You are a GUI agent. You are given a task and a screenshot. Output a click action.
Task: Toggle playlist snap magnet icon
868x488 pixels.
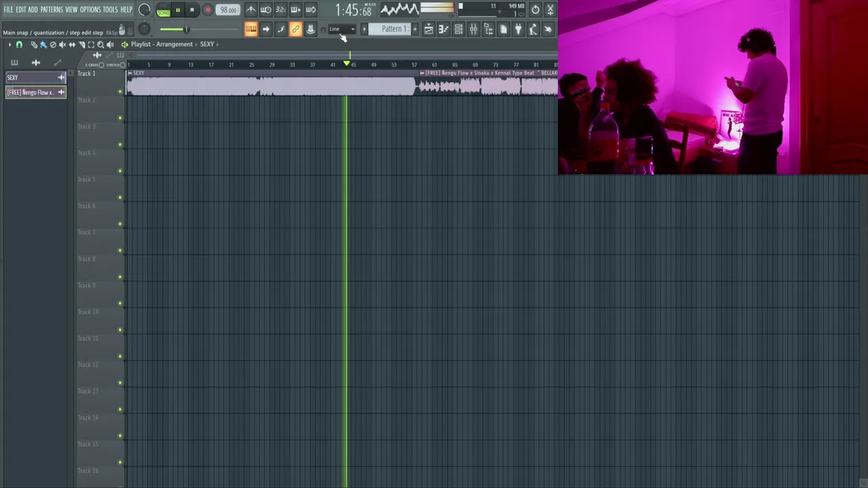tap(19, 45)
